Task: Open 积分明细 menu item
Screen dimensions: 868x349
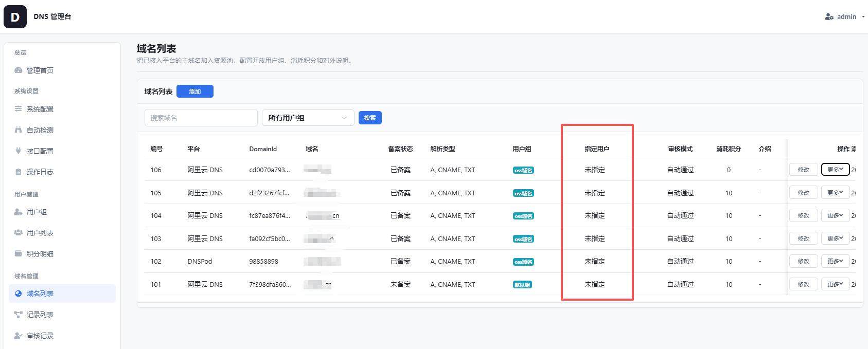Action: click(x=62, y=254)
